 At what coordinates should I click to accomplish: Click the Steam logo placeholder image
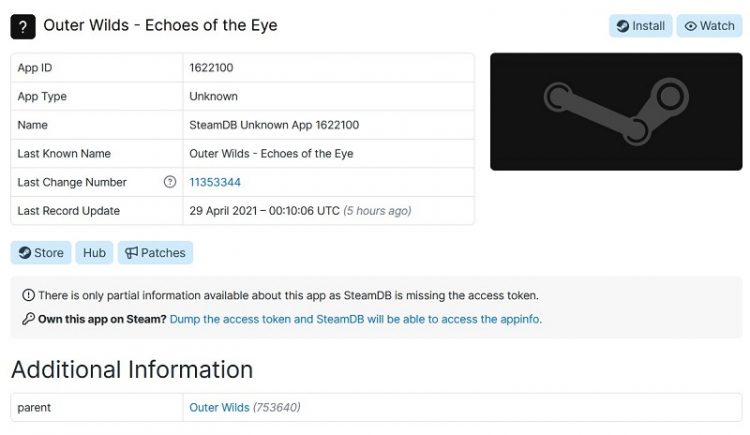point(615,112)
